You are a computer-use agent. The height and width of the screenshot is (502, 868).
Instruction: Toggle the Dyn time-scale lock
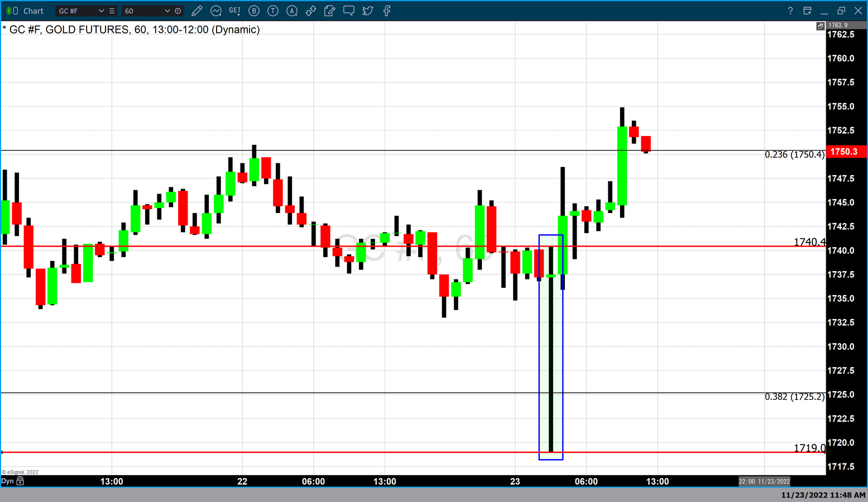tap(20, 481)
